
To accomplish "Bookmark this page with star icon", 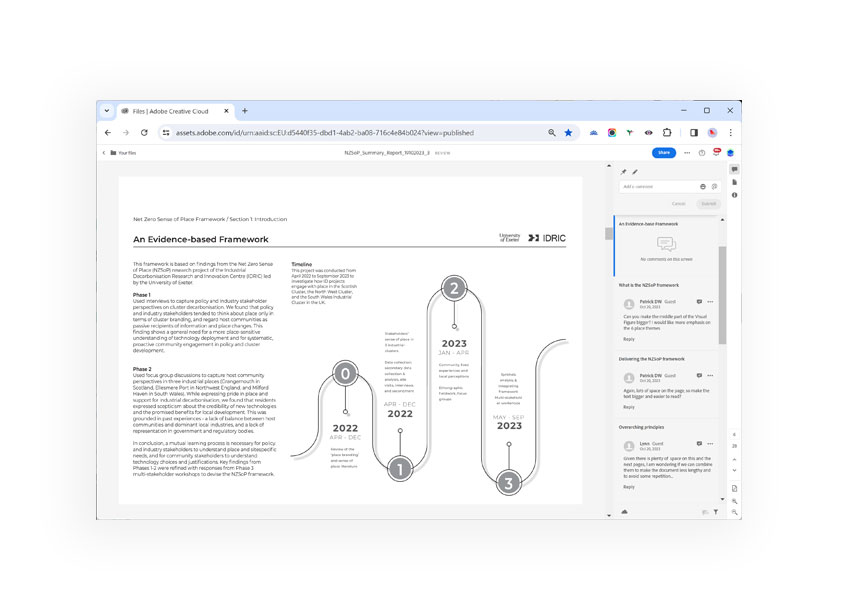I will 568,132.
